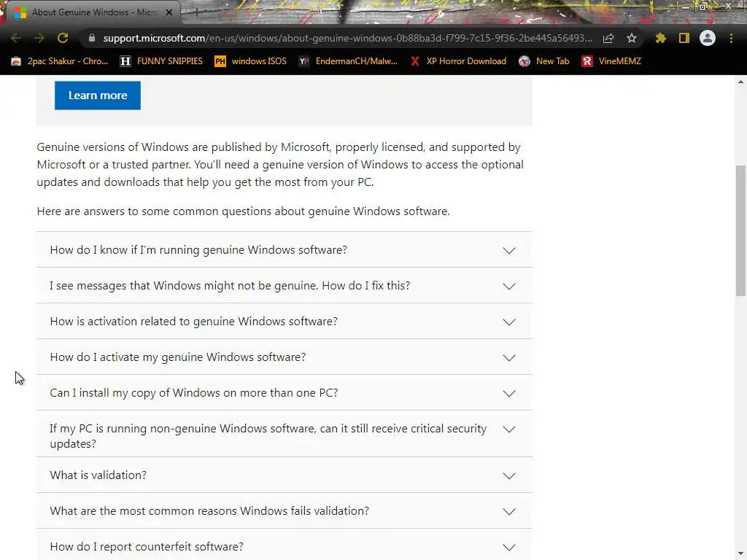Click the scrollbar up arrow

click(740, 82)
